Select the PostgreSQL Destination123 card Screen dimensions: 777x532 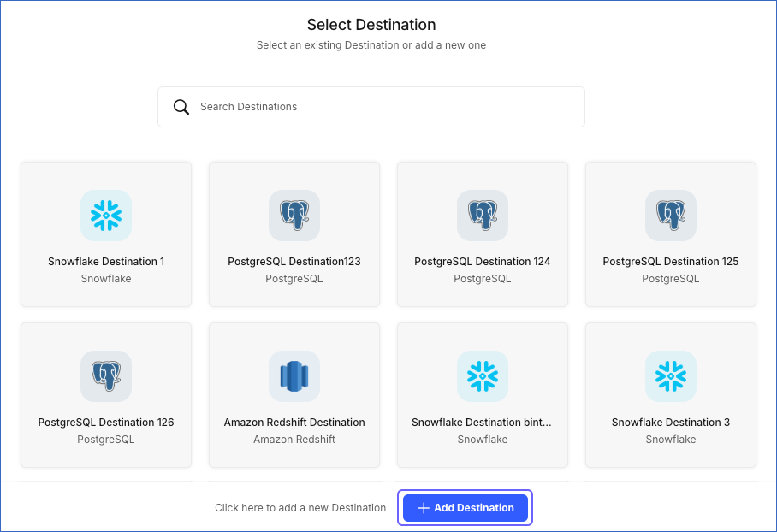click(294, 233)
